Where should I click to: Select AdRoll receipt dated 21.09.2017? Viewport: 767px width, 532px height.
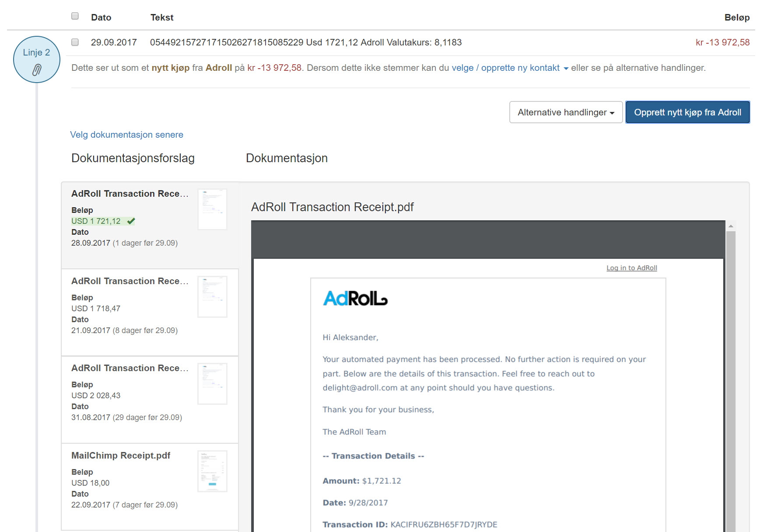coord(150,313)
